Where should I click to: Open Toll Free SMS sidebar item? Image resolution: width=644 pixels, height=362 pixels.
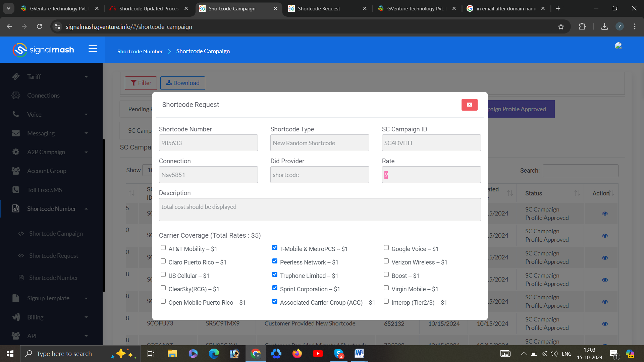(44, 190)
